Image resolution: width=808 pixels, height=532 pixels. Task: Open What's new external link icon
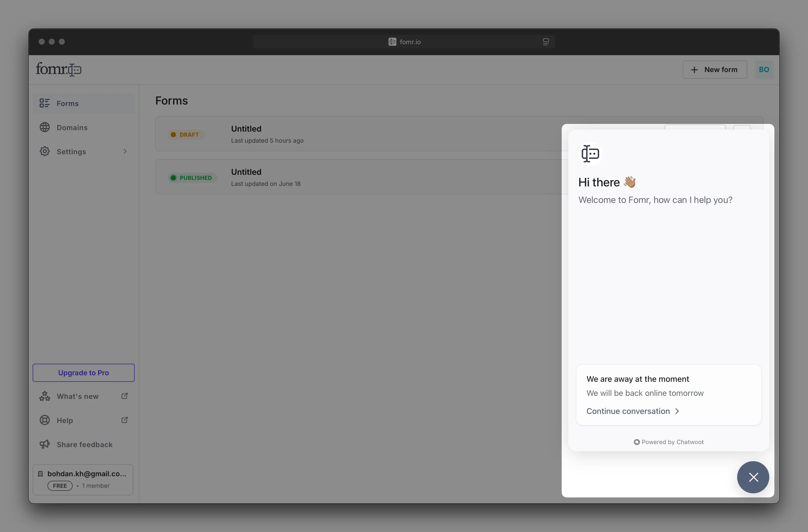[x=125, y=396]
